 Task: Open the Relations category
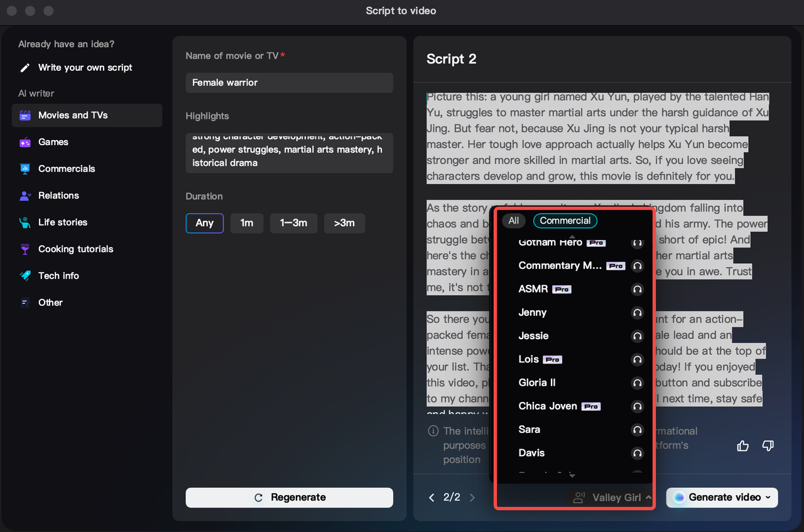click(x=26, y=195)
